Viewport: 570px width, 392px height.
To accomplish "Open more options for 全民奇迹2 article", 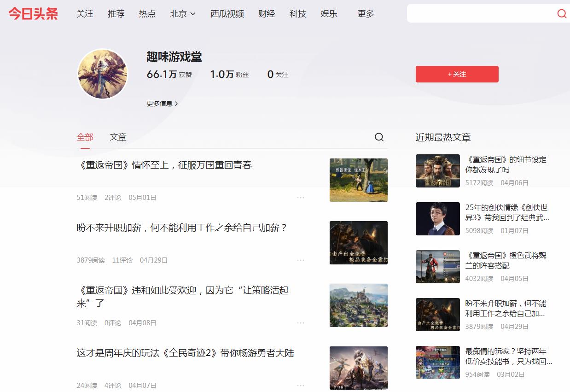I will 301,386.
